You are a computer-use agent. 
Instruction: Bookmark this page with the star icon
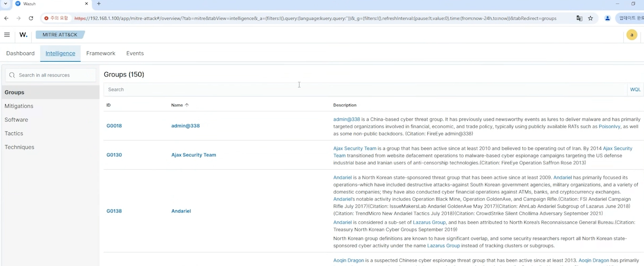tap(590, 18)
